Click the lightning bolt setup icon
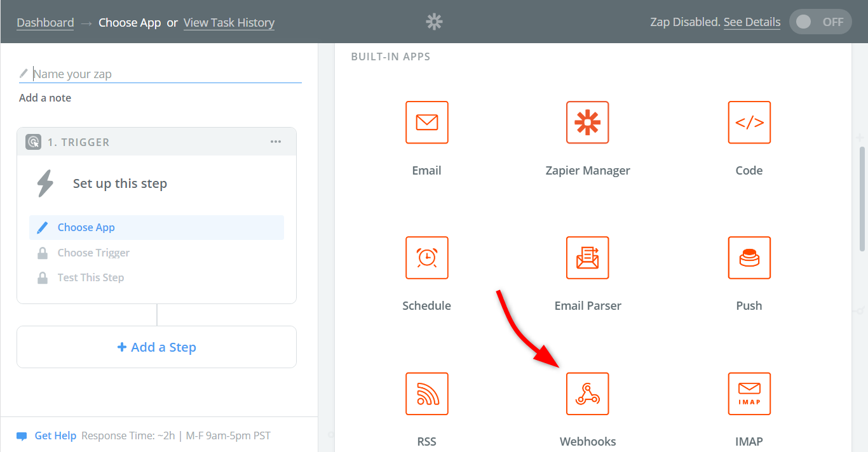 pyautogui.click(x=45, y=183)
